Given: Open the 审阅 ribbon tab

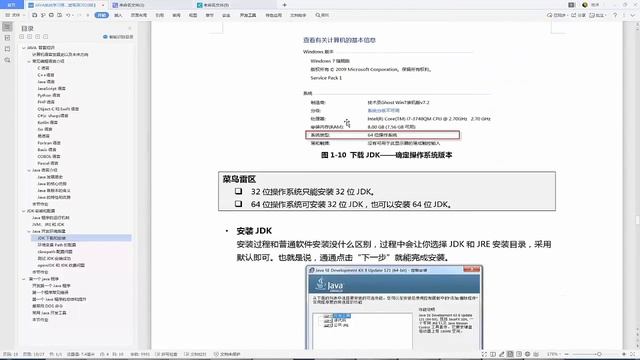Looking at the screenshot, I should 176,15.
